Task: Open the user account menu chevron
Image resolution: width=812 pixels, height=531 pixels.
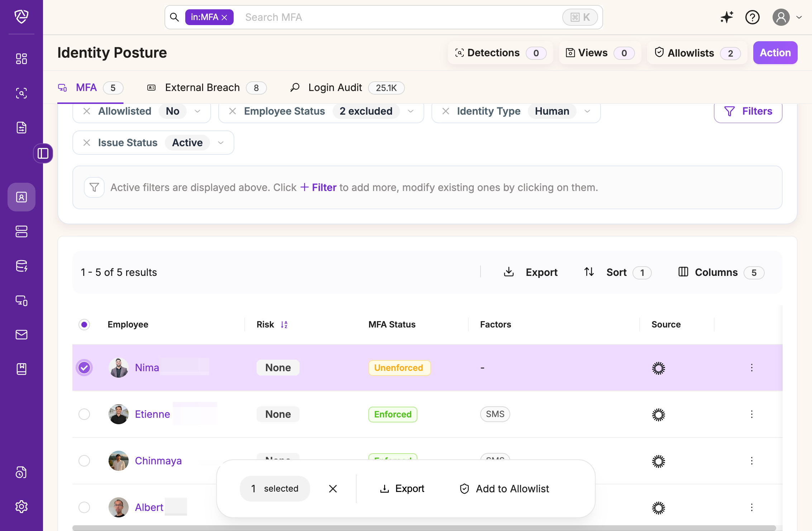Action: pyautogui.click(x=799, y=17)
